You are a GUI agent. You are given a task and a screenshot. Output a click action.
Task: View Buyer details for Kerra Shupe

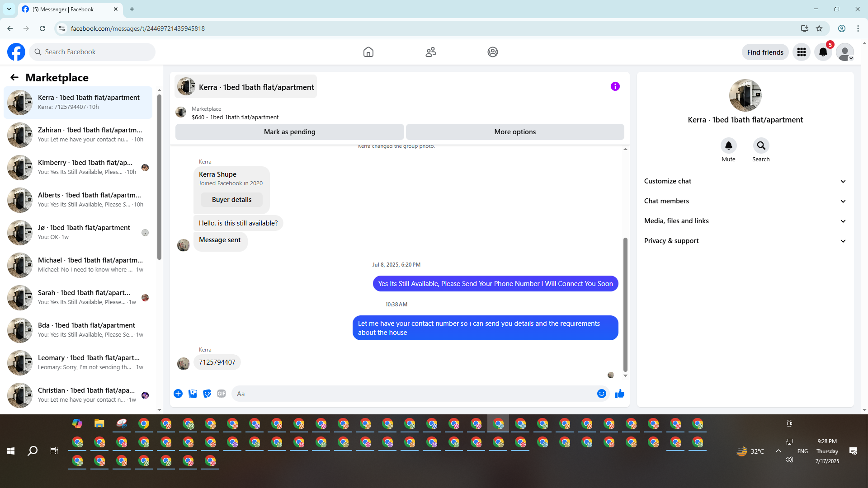(232, 200)
